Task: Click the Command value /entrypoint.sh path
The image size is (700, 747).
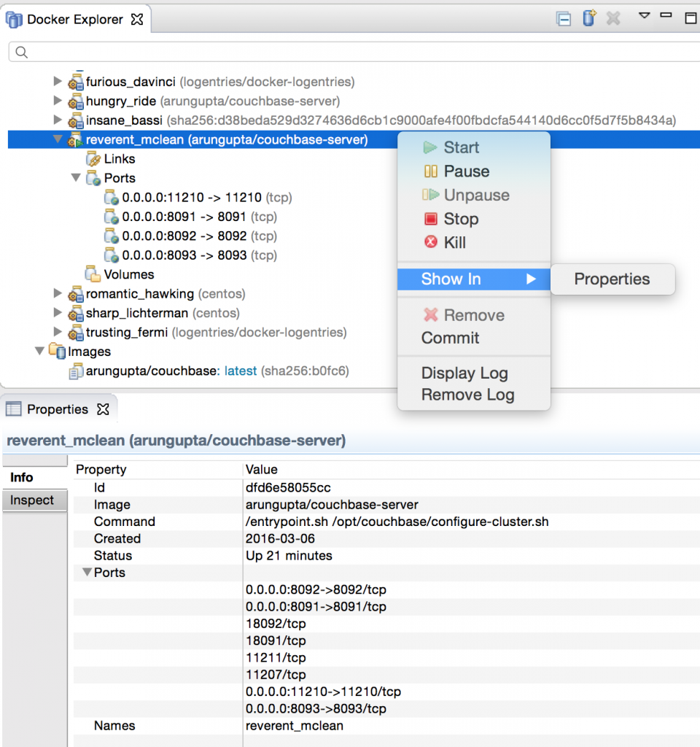Action: click(x=397, y=522)
